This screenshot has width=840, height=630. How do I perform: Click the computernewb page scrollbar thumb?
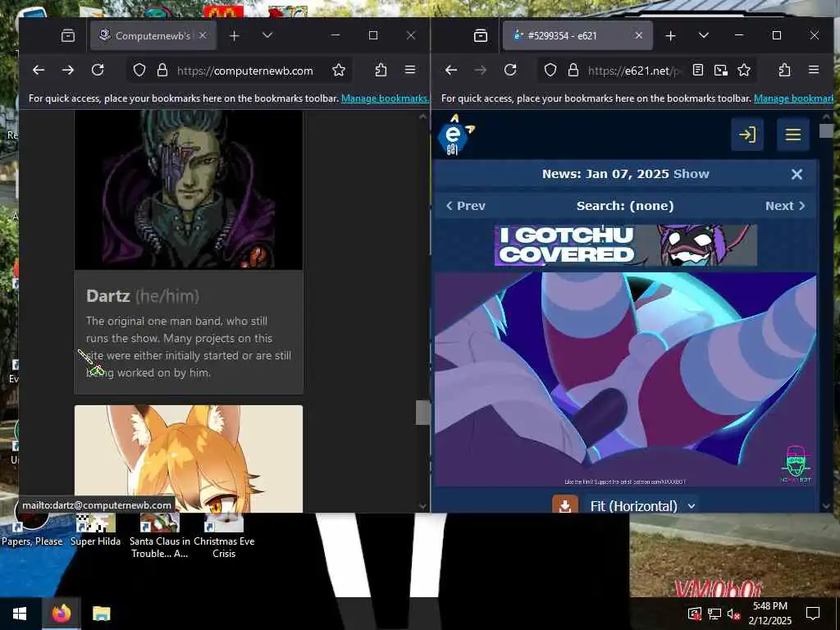pyautogui.click(x=422, y=413)
